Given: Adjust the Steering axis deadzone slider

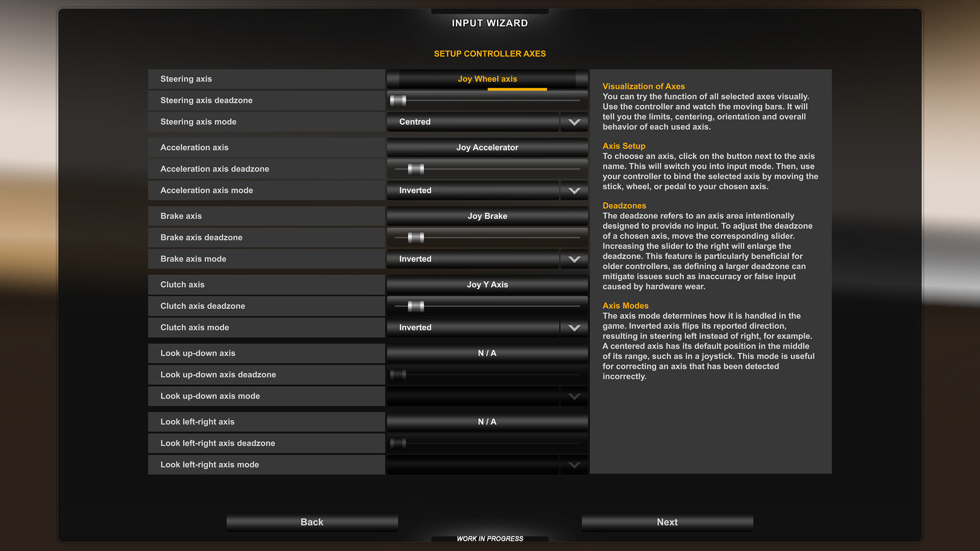Looking at the screenshot, I should pyautogui.click(x=398, y=101).
